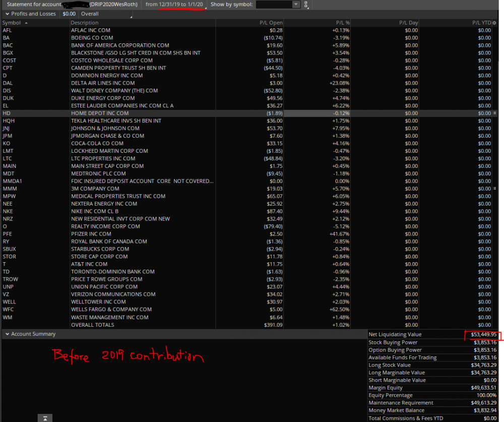Open the row menu icon on HD row

click(x=494, y=113)
